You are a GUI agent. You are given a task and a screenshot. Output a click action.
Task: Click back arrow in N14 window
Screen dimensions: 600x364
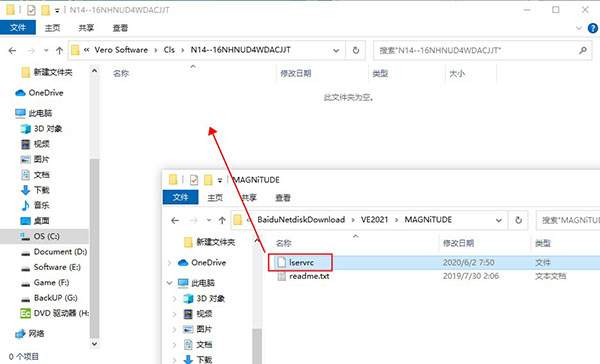pyautogui.click(x=12, y=51)
